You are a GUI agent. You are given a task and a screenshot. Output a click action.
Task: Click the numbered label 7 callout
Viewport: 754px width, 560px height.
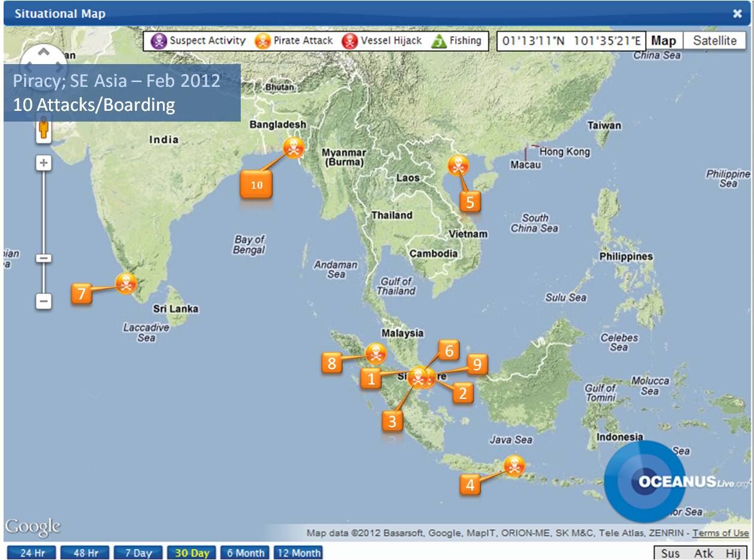81,293
